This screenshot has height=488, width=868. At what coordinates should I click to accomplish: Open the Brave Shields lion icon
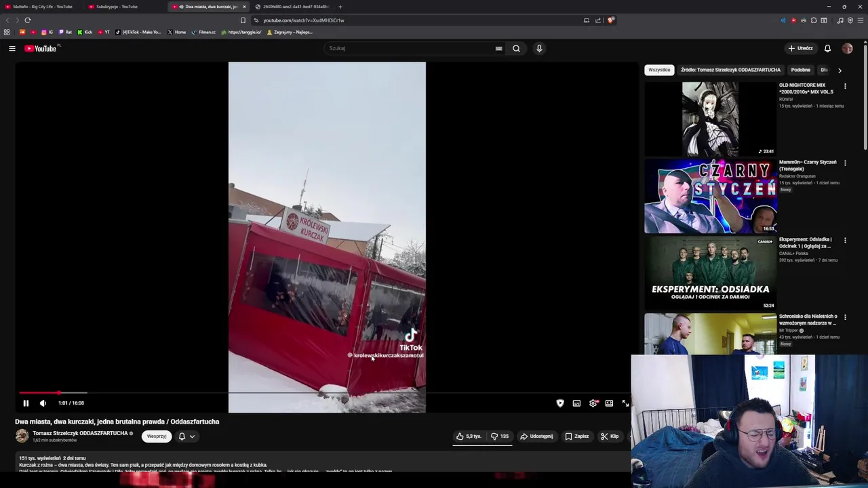(610, 20)
